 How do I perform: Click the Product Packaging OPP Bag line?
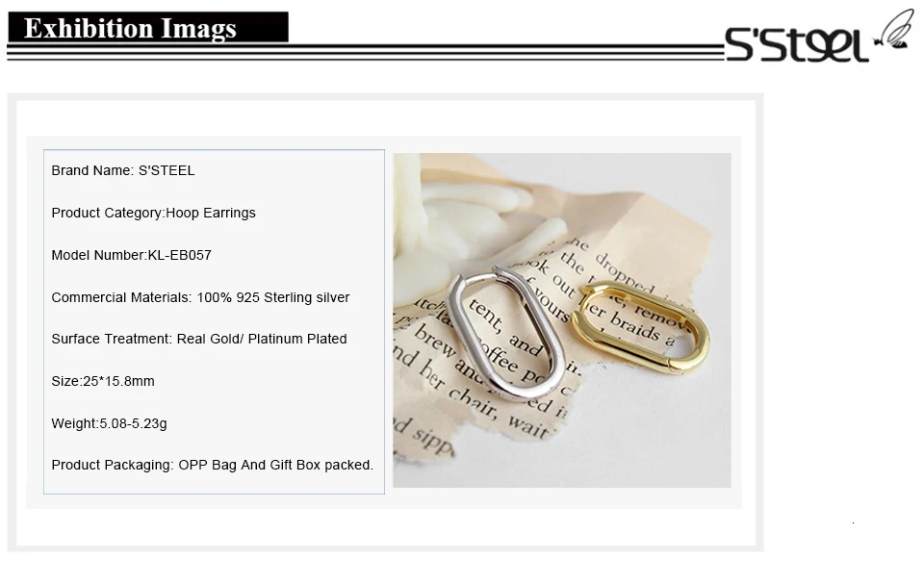click(212, 466)
